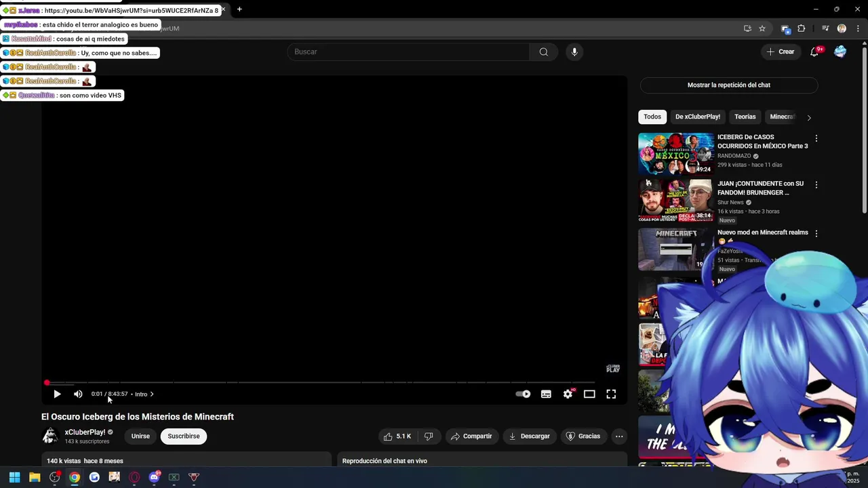Viewport: 868px width, 488px height.
Task: Click Shur News channel name
Action: [730, 202]
